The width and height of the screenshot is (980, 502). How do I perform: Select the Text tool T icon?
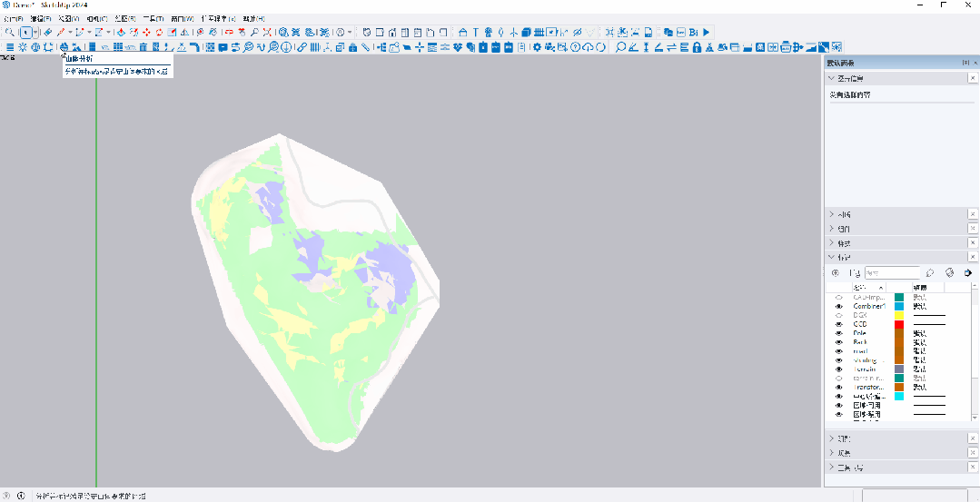[x=475, y=32]
